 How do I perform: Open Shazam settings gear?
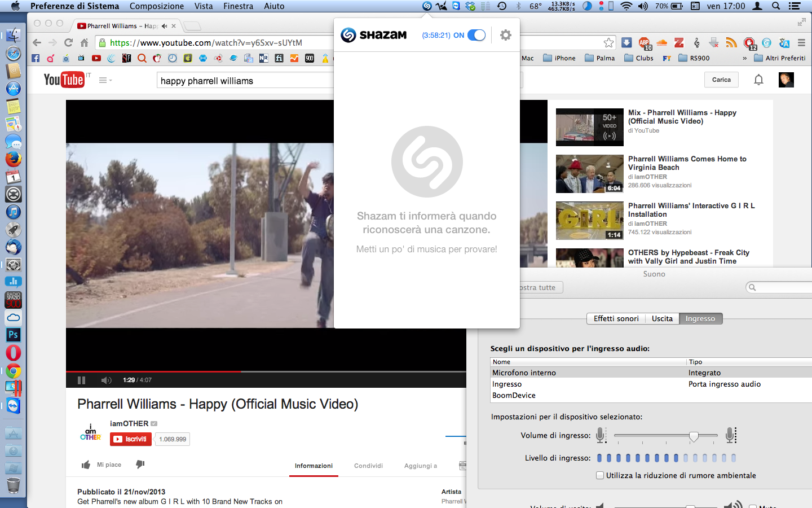click(x=506, y=35)
